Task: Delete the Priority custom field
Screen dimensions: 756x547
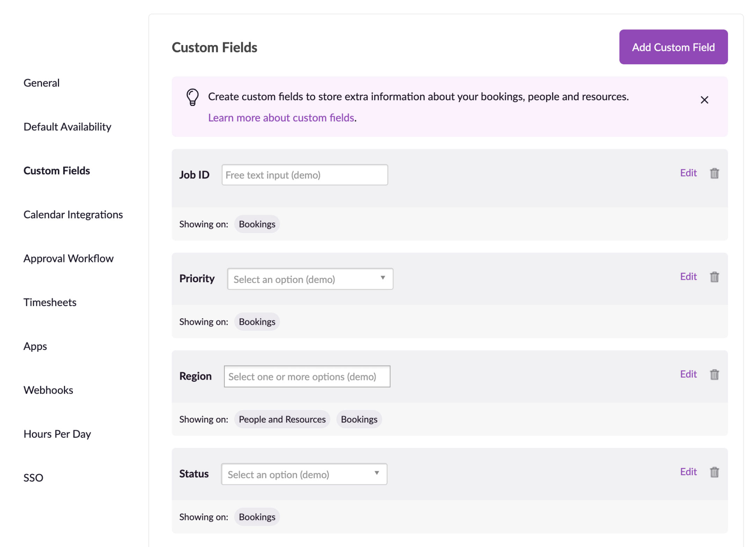Action: click(714, 277)
